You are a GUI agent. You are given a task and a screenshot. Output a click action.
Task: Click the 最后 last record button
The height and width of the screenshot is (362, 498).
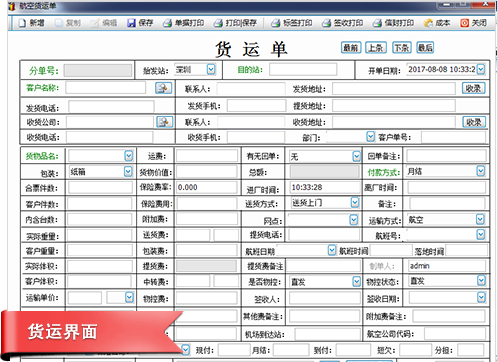425,48
